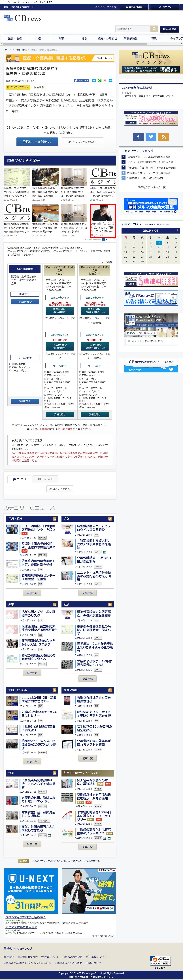
Task: Open 新商品情報 navigation menu
Action: pos(131,38)
